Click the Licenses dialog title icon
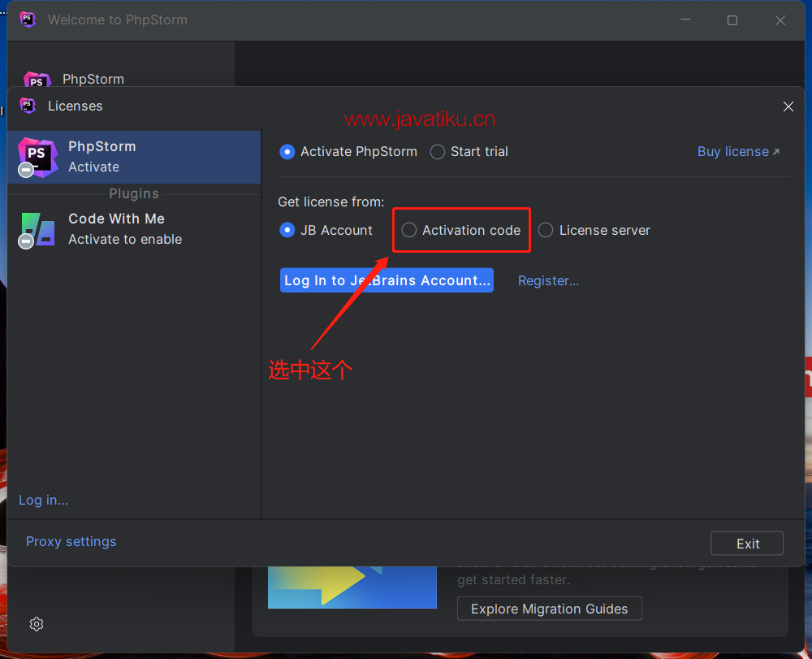Viewport: 812px width, 659px height. (x=28, y=106)
